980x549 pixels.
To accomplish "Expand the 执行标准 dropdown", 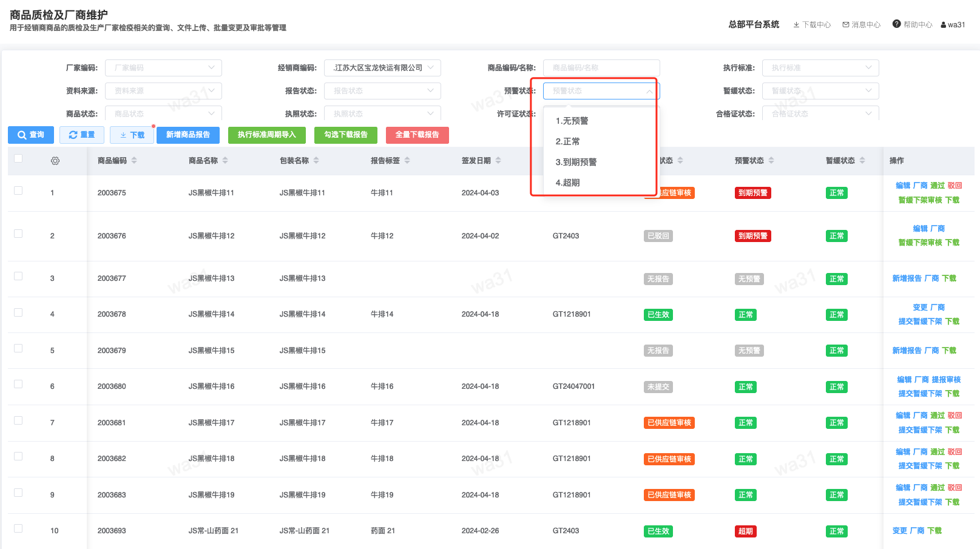I will pos(820,68).
